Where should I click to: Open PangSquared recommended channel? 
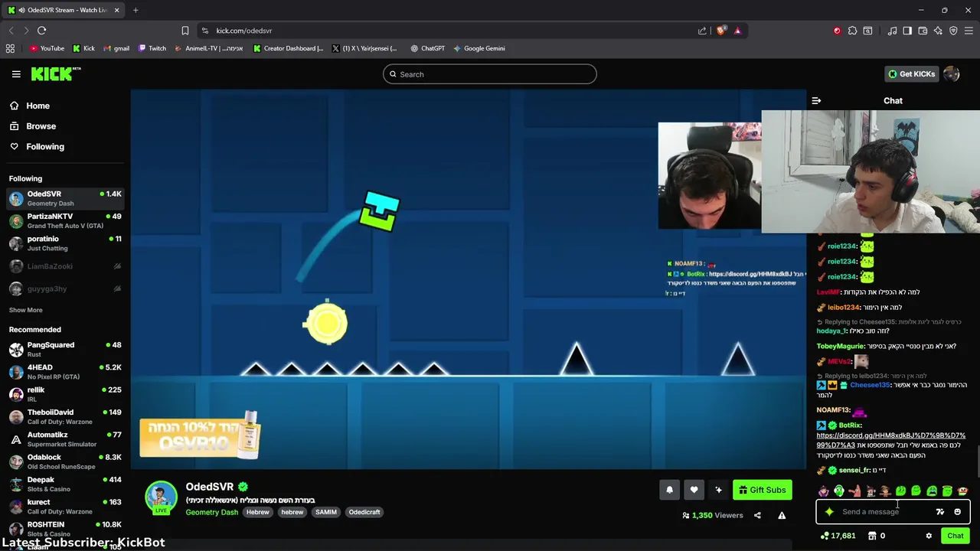tap(65, 350)
